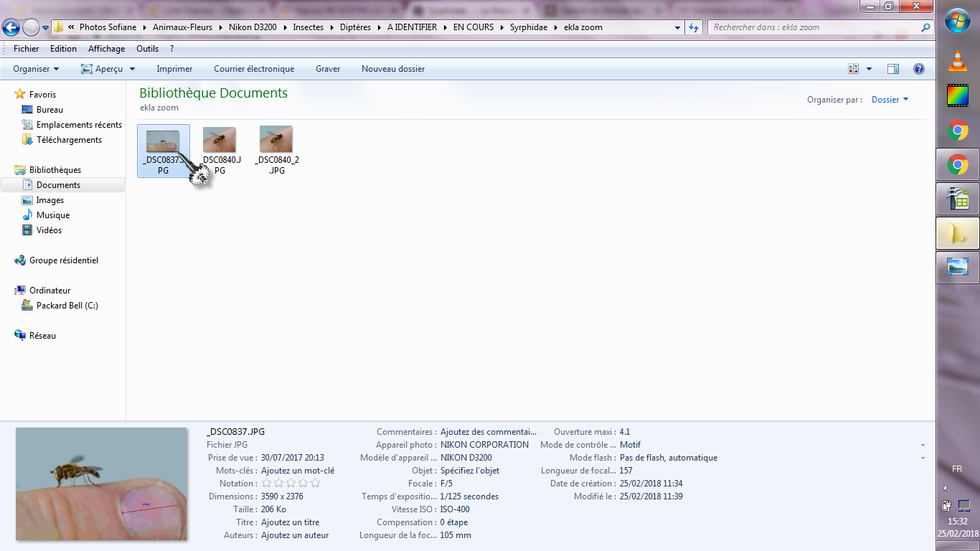Viewport: 980px width, 551px height.
Task: Click 'Ajoutez un titre' field
Action: pyautogui.click(x=291, y=522)
